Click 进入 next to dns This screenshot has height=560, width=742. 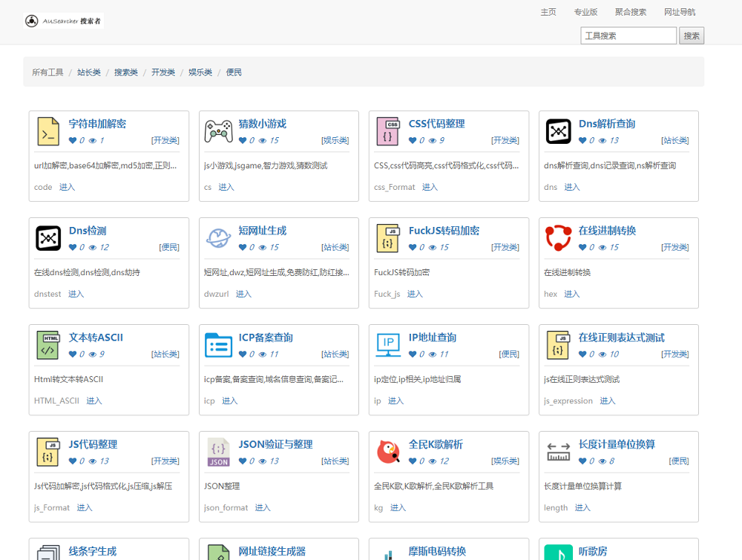pos(572,188)
